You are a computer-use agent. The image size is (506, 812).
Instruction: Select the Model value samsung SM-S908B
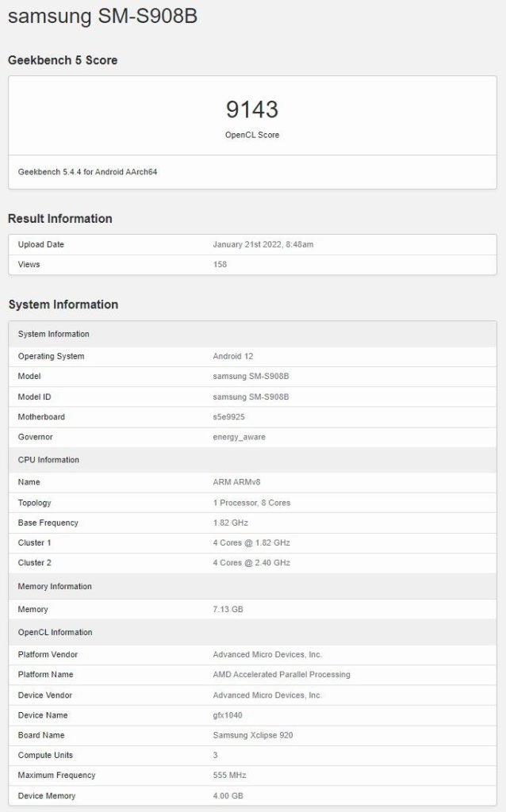coord(251,377)
